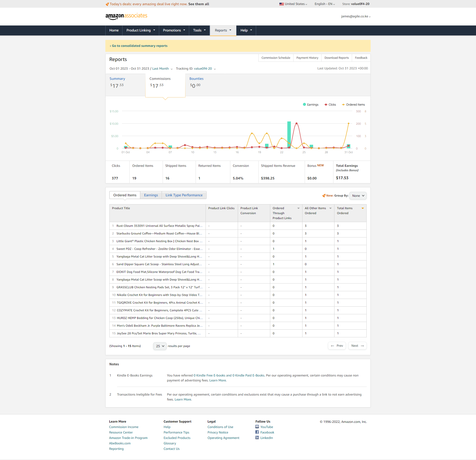Image resolution: width=476 pixels, height=460 pixels.
Task: Click Download Reports
Action: click(336, 58)
